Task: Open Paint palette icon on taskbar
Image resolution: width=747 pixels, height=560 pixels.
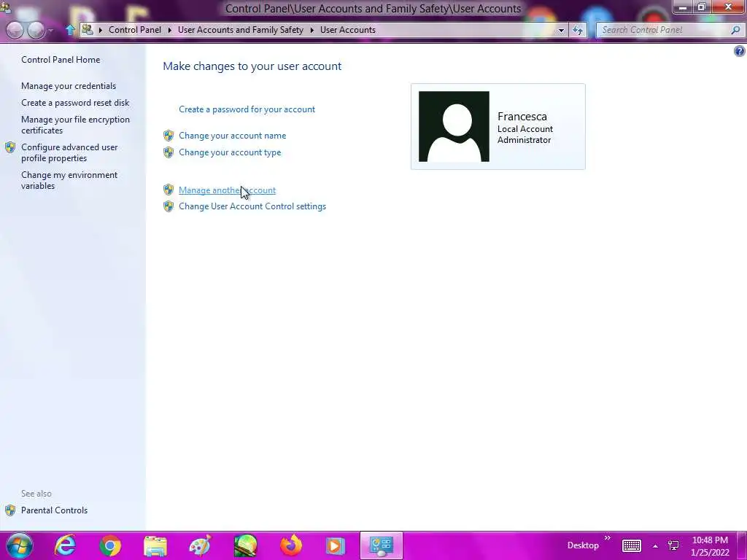Action: (x=200, y=545)
